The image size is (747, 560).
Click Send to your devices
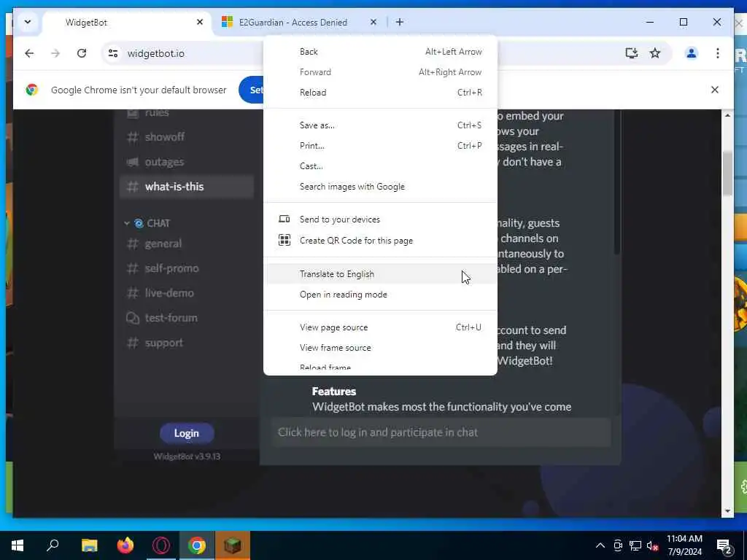380,220
